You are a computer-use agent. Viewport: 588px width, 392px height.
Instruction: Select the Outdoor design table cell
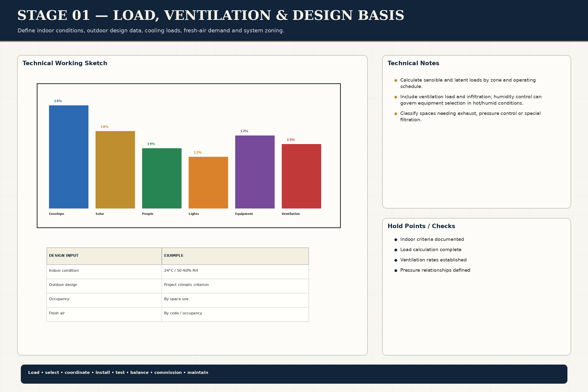[104, 286]
